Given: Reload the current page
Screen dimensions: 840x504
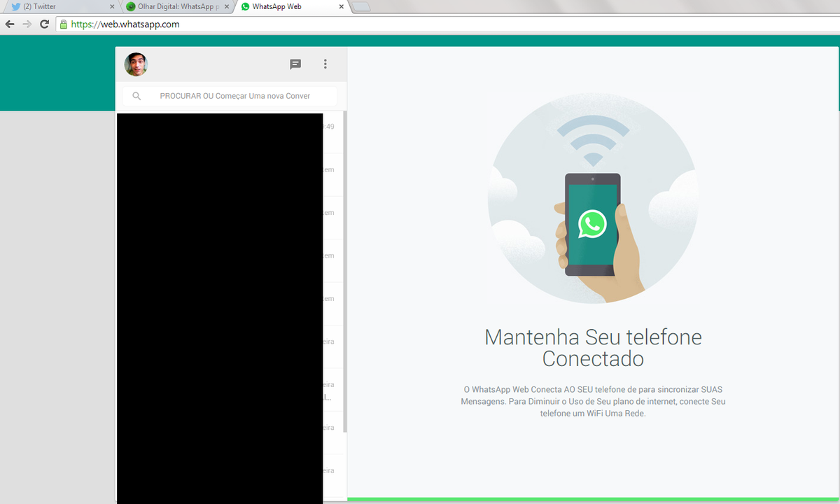Looking at the screenshot, I should [44, 24].
